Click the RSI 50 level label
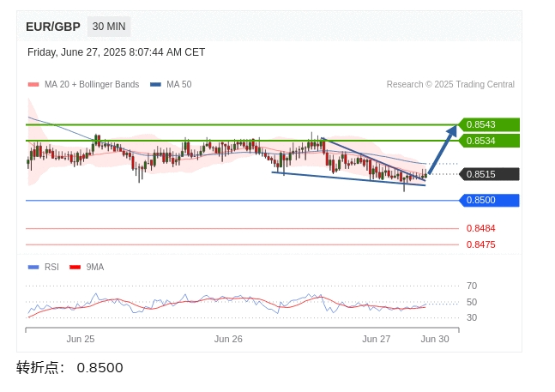This screenshot has height=392, width=555. click(x=472, y=302)
